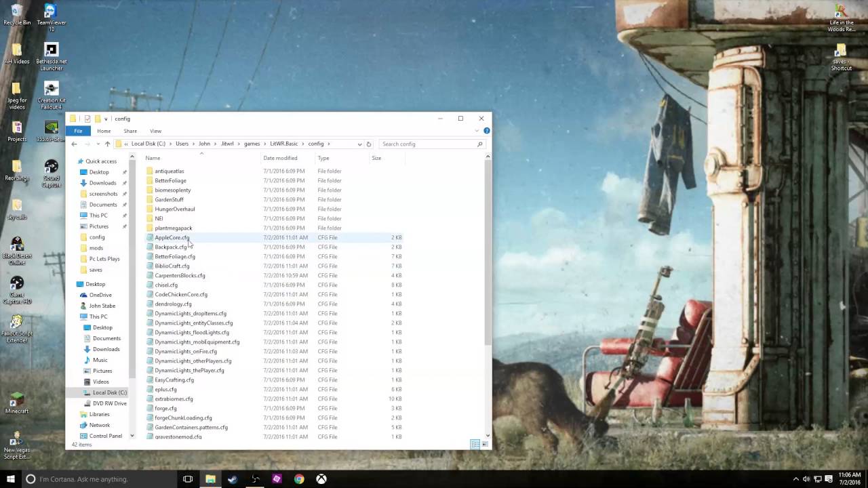This screenshot has width=868, height=488.
Task: Open Task View on the taskbar
Action: click(x=188, y=479)
